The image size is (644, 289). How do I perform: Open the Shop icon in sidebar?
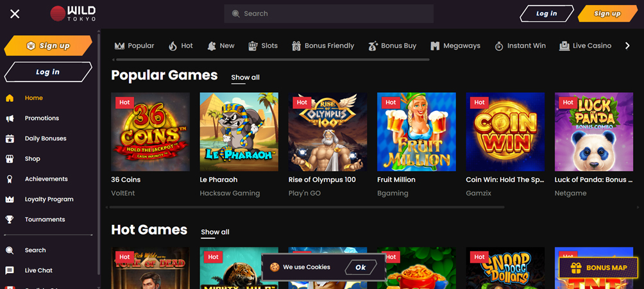(10, 159)
